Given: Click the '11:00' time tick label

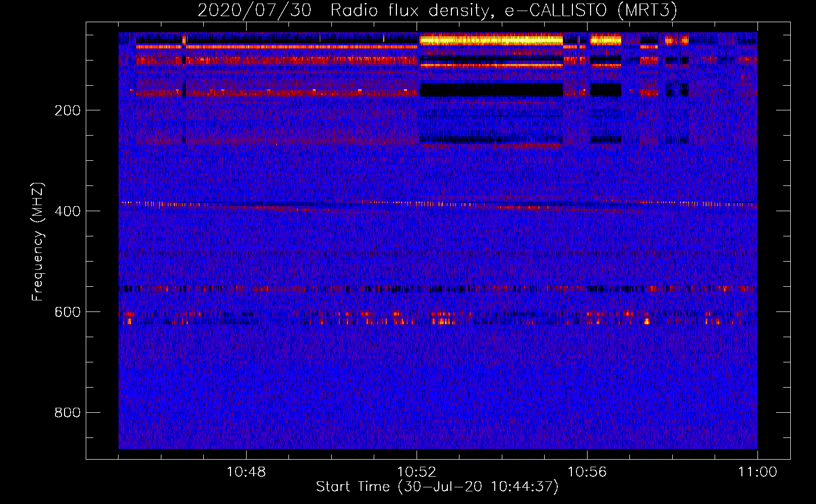Looking at the screenshot, I should point(757,472).
